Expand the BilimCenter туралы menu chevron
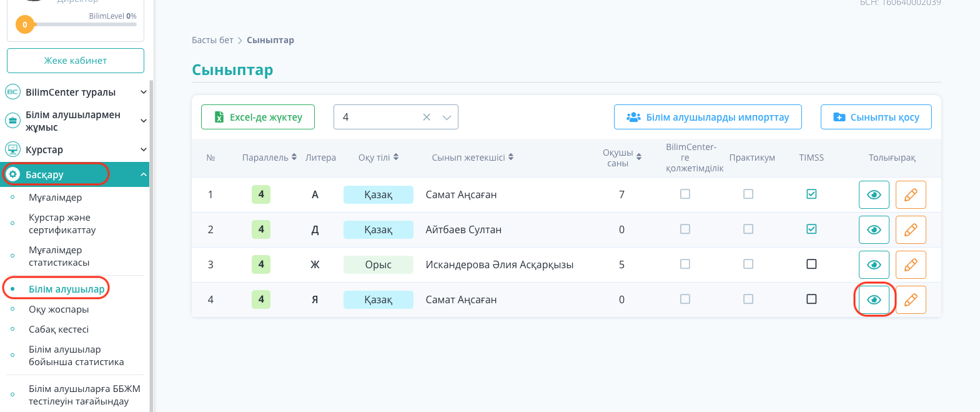 (144, 92)
